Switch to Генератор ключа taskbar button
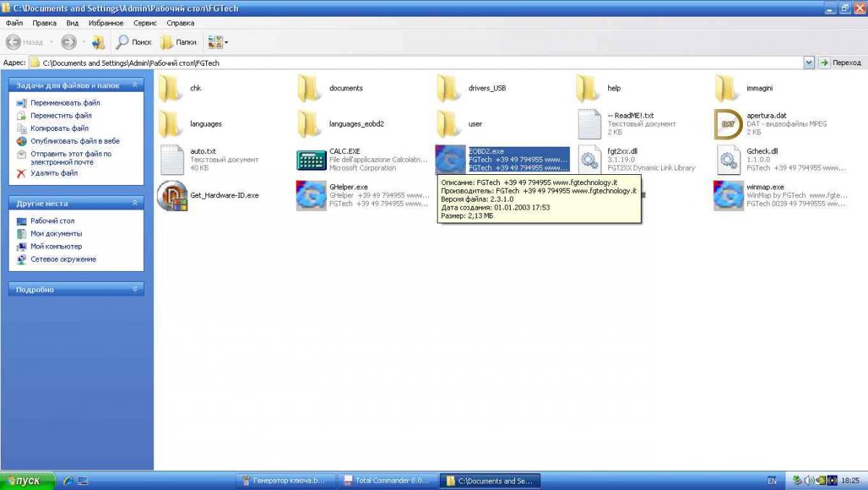 [x=286, y=481]
